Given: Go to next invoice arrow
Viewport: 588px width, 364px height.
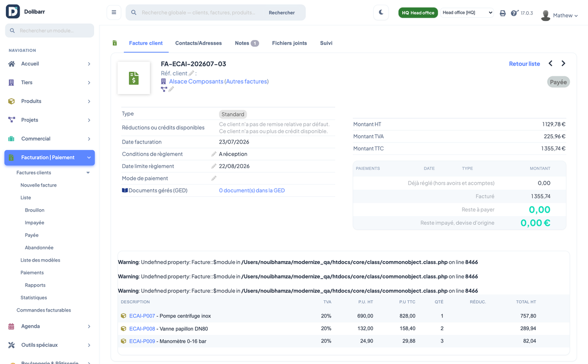Looking at the screenshot, I should point(563,63).
